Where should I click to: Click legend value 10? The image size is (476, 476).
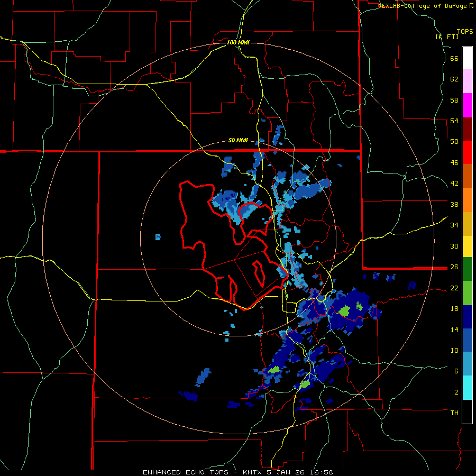[x=454, y=351]
